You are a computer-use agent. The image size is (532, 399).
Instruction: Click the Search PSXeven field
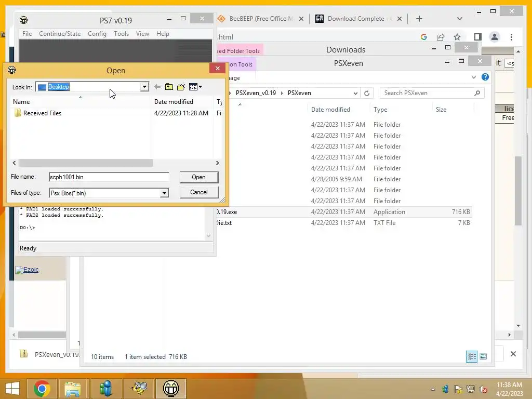[427, 93]
